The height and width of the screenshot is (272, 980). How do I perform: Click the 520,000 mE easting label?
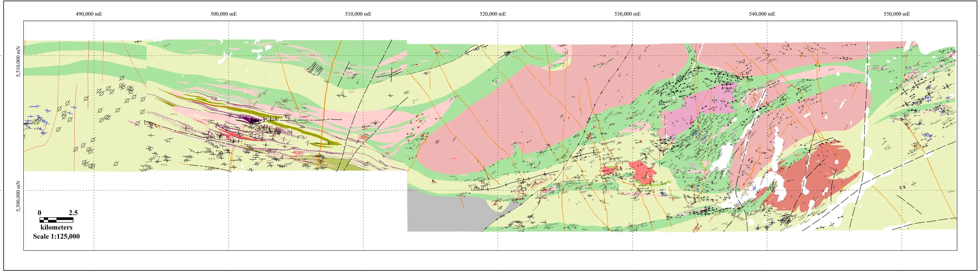click(x=493, y=14)
